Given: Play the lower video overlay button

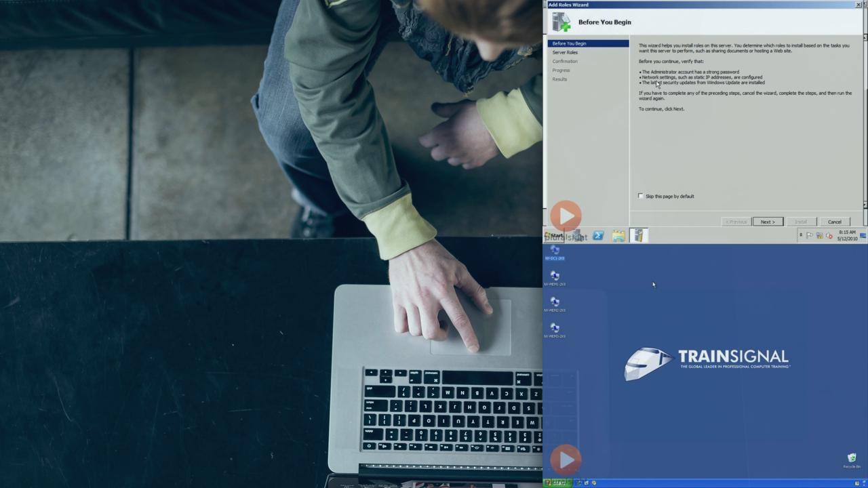Looking at the screenshot, I should (566, 460).
